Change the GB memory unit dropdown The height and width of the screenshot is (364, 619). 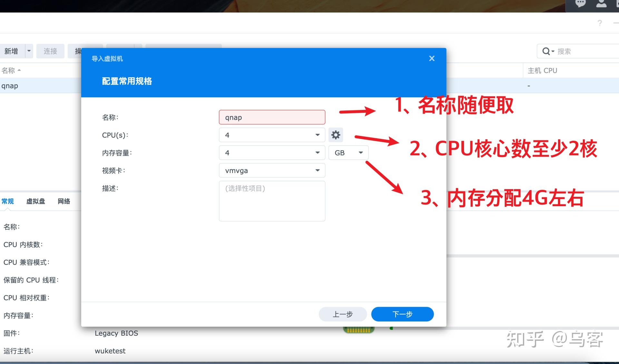pos(348,153)
